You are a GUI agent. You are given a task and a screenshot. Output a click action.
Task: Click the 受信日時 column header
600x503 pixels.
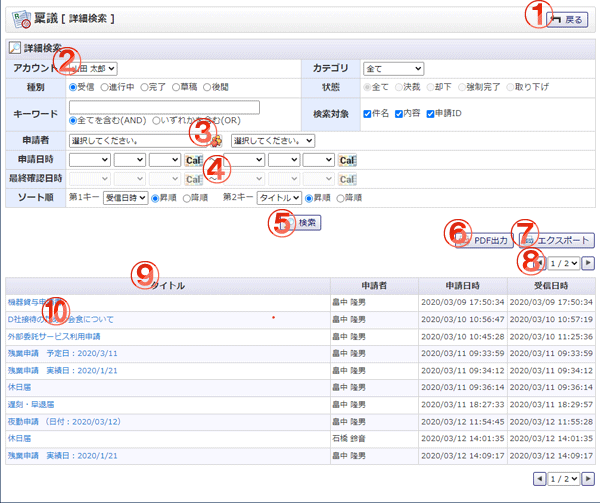(x=551, y=286)
